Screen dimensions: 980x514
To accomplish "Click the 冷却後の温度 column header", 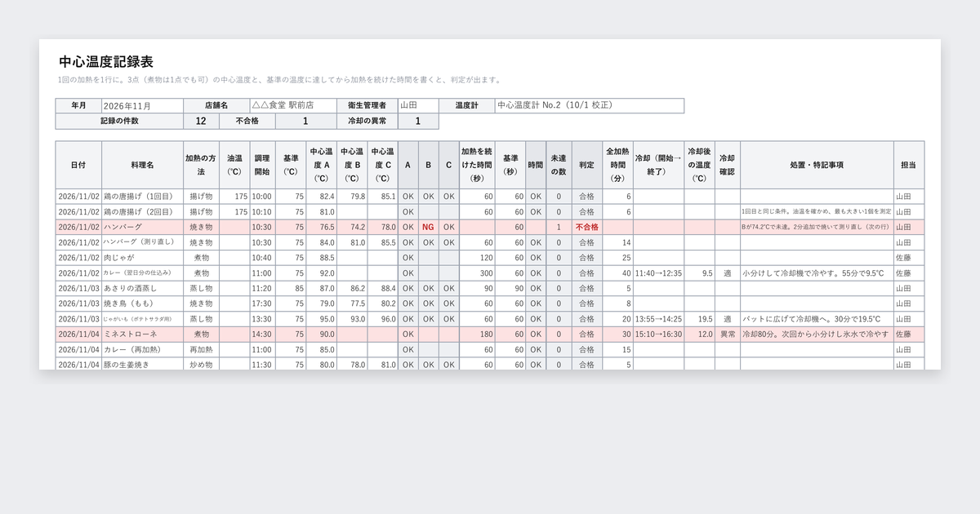I will pos(700,165).
